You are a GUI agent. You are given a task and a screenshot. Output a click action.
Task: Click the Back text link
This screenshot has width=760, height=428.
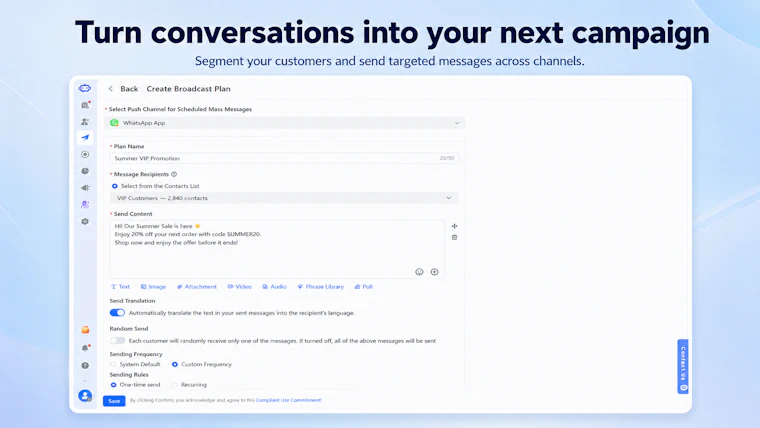(129, 89)
